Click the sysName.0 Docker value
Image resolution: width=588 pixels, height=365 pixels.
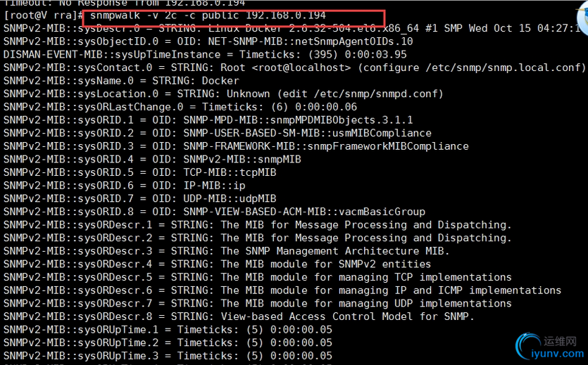point(220,81)
